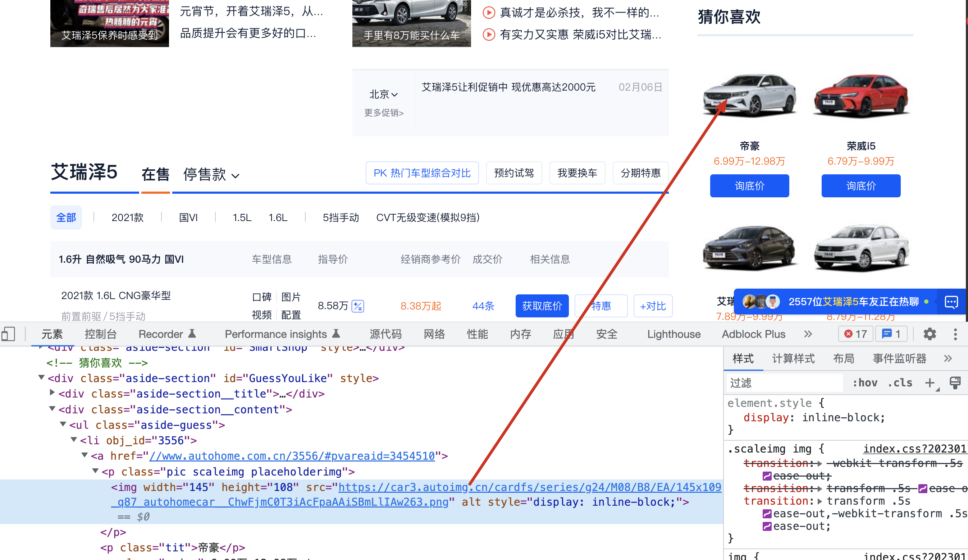
Task: Collapse anchor href node
Action: (x=85, y=455)
